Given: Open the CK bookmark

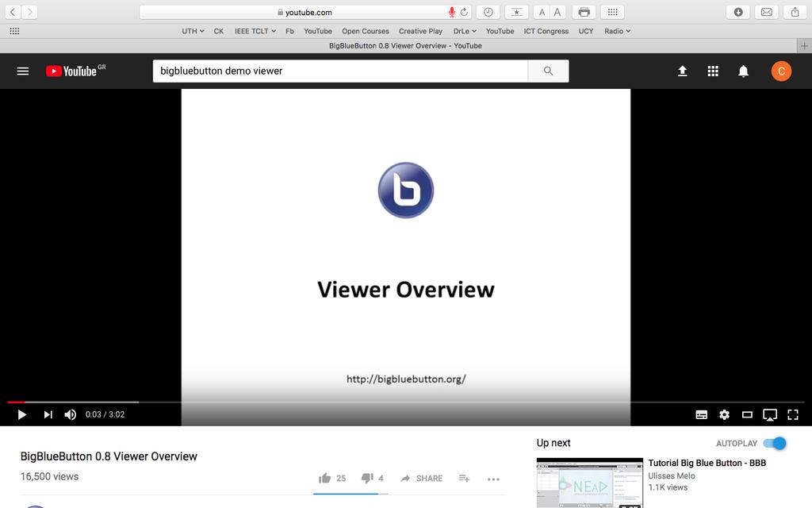Looking at the screenshot, I should tap(219, 31).
